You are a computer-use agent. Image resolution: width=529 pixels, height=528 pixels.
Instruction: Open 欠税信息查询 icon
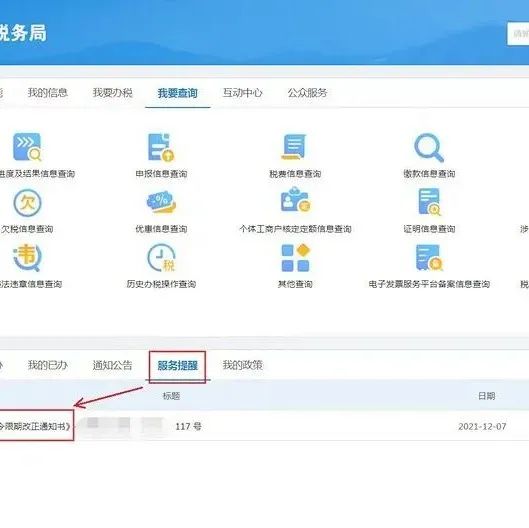(27, 203)
